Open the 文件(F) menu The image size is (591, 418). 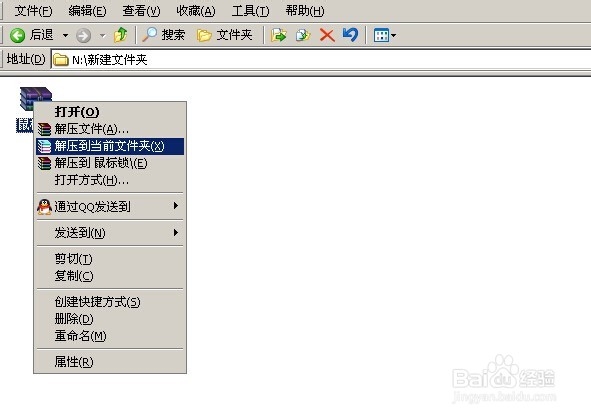click(x=33, y=11)
